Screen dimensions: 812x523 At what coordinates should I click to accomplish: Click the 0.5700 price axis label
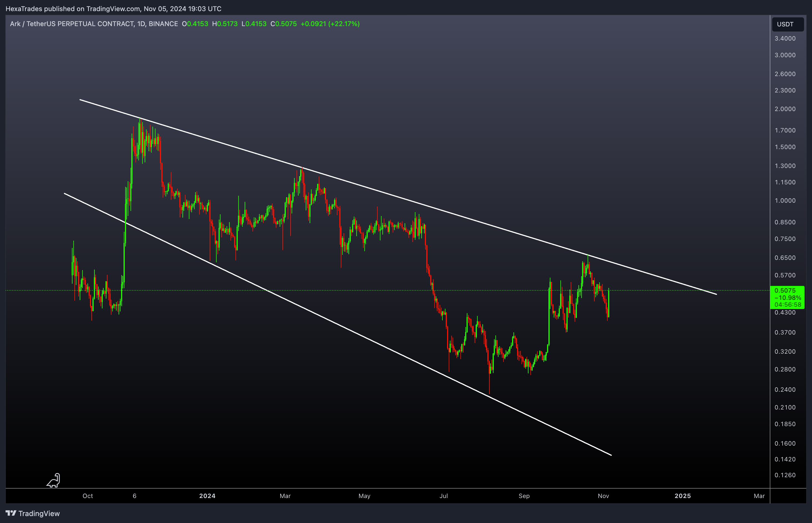coord(785,275)
